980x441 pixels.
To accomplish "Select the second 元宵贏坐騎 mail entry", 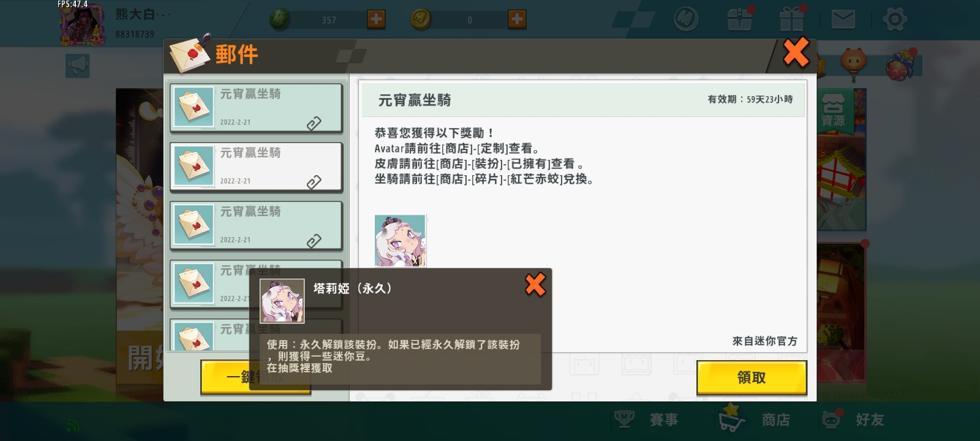I will (256, 167).
